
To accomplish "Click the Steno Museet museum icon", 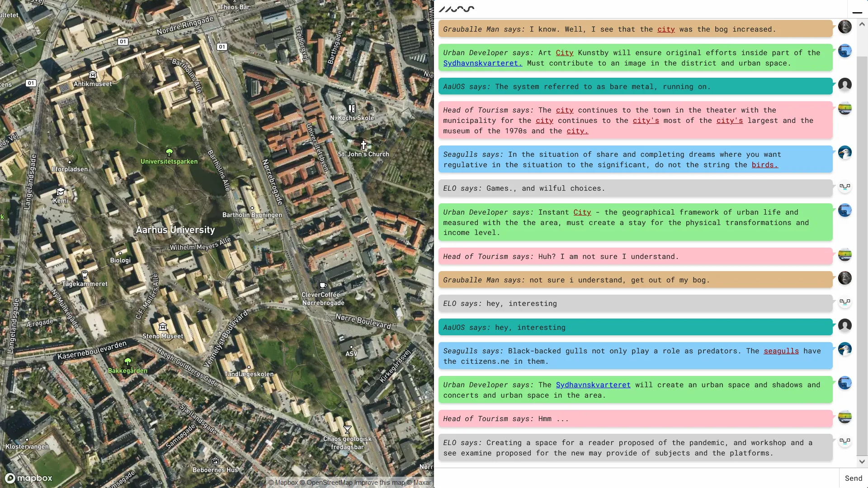I will [x=163, y=327].
